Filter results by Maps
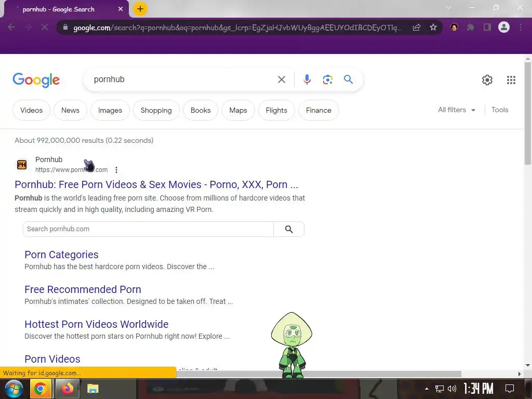Viewport: 532px width, 399px height. 238,110
